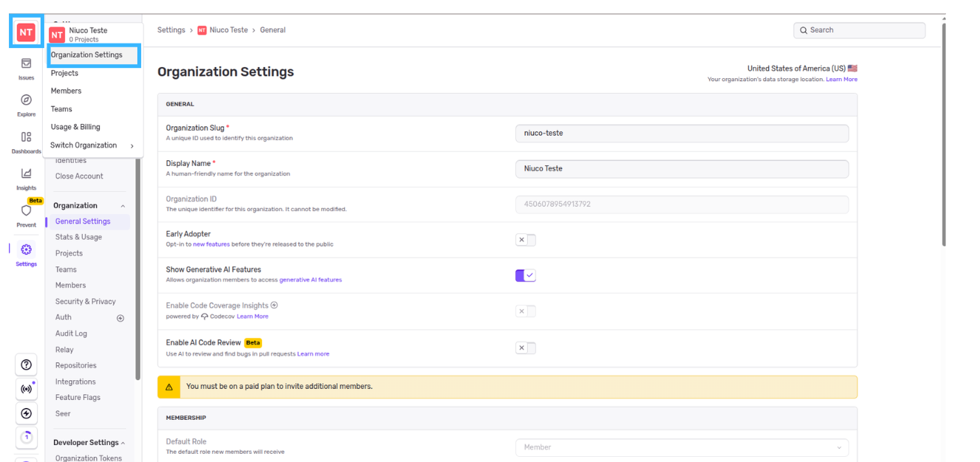Click the Organization Slug input field
980x462 pixels.
682,134
